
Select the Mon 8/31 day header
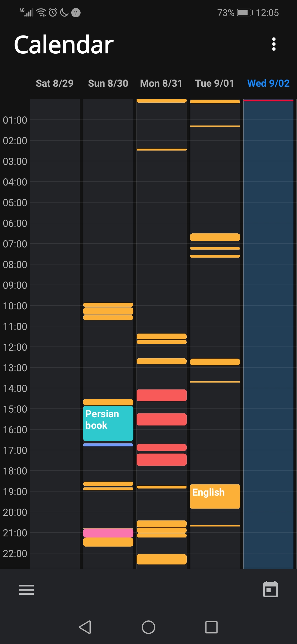[x=161, y=83]
